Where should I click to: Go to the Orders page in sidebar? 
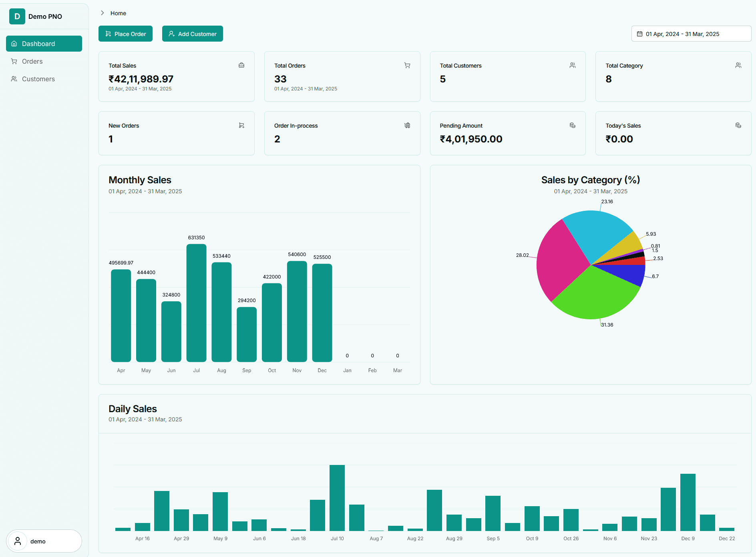(x=32, y=61)
